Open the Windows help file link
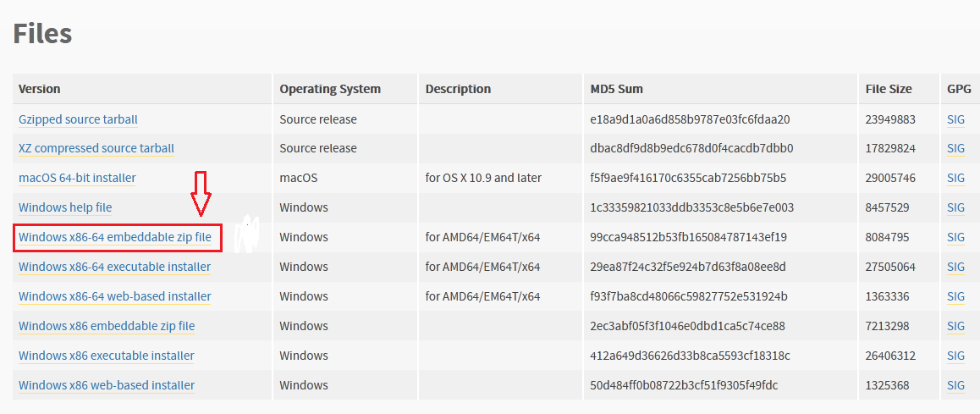980x414 pixels. point(65,207)
